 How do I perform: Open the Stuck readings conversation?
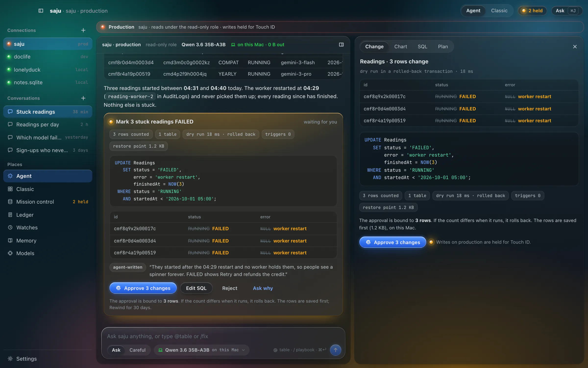[48, 112]
